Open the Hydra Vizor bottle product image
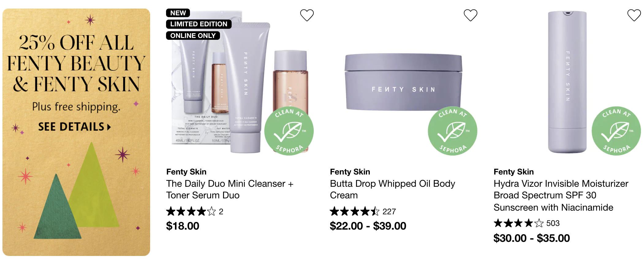Screen dimensions: 644x259 [x=567, y=82]
